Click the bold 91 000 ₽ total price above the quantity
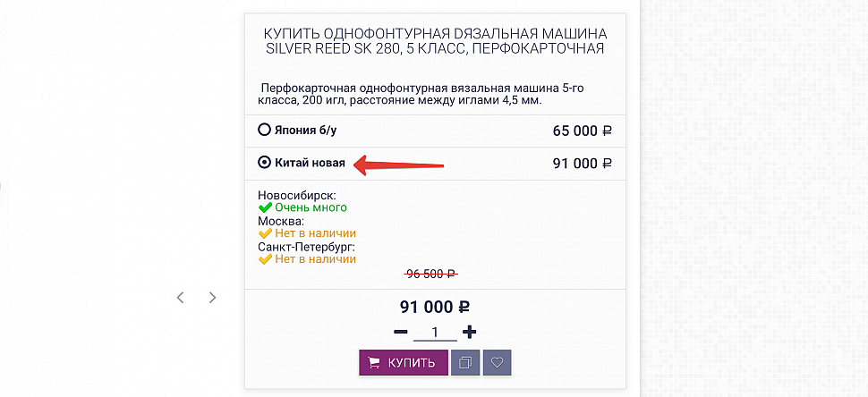 (x=435, y=307)
